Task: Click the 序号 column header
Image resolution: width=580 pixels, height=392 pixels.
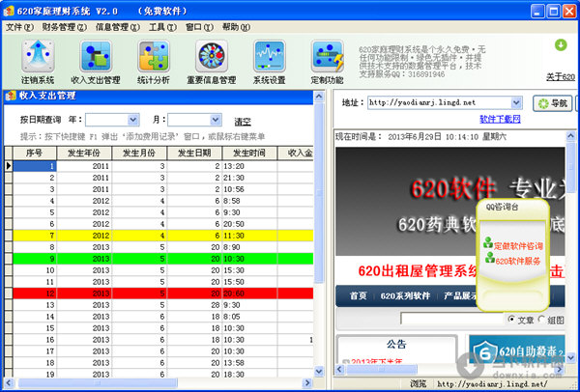Action: [35, 153]
